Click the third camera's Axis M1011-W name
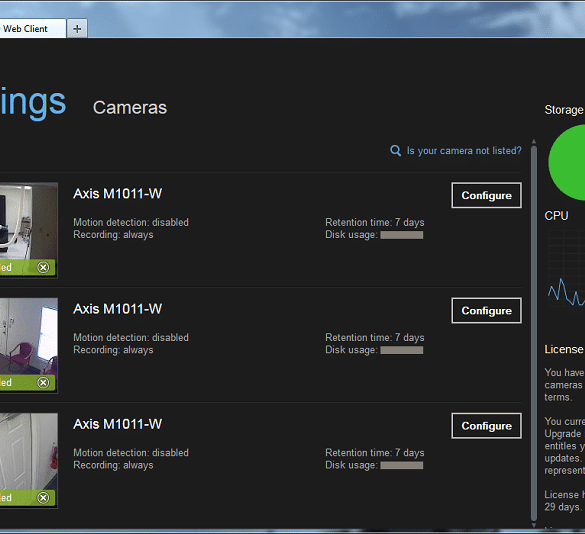The image size is (585, 534). (118, 424)
